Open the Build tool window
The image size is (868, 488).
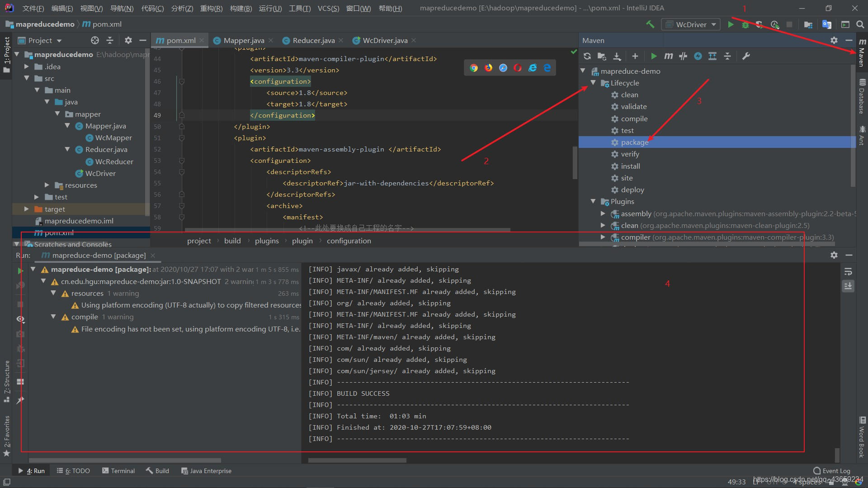click(x=157, y=471)
